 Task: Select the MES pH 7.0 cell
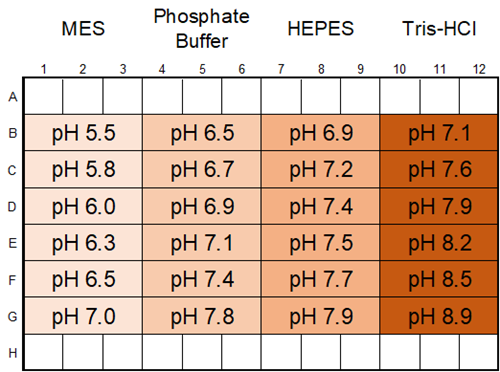[x=83, y=316]
